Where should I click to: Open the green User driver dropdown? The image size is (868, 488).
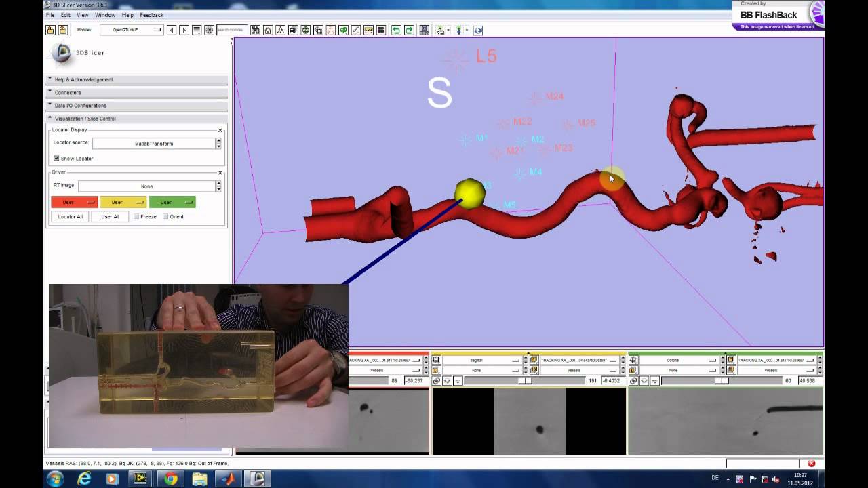(172, 202)
